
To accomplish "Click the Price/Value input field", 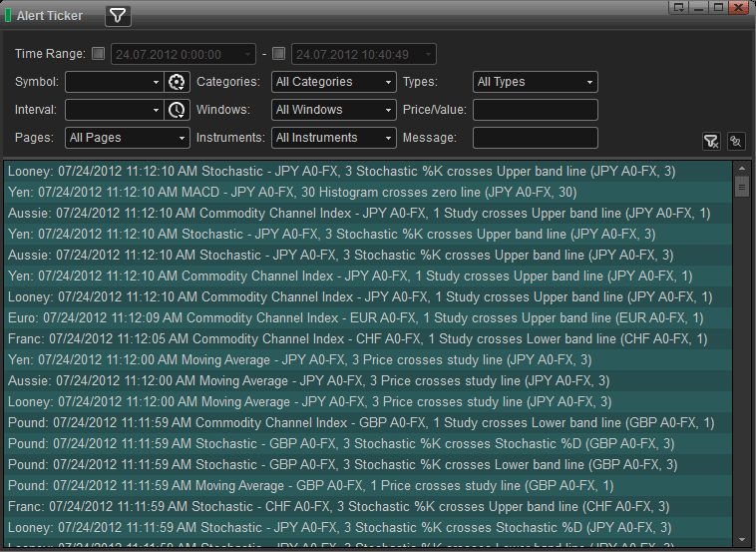I will [x=535, y=110].
